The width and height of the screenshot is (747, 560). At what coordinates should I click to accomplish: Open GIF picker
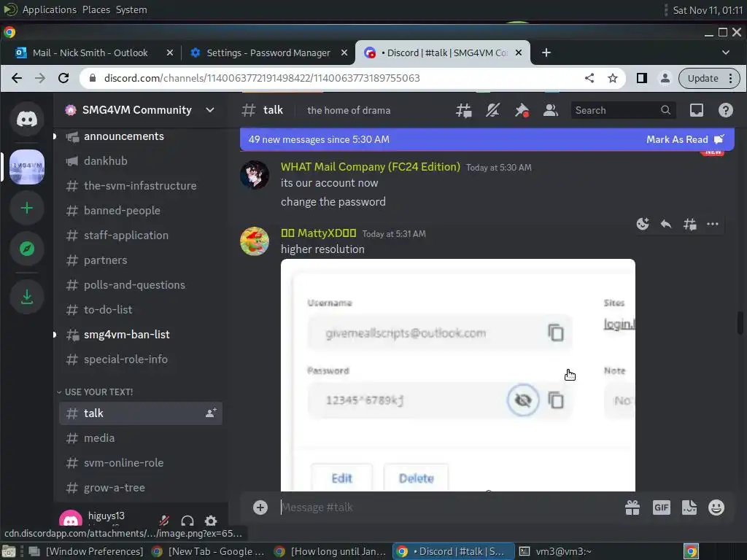point(661,507)
